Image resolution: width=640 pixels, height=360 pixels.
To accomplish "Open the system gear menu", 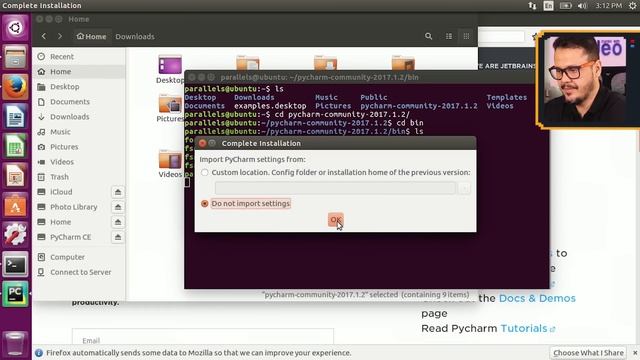I will (x=632, y=6).
